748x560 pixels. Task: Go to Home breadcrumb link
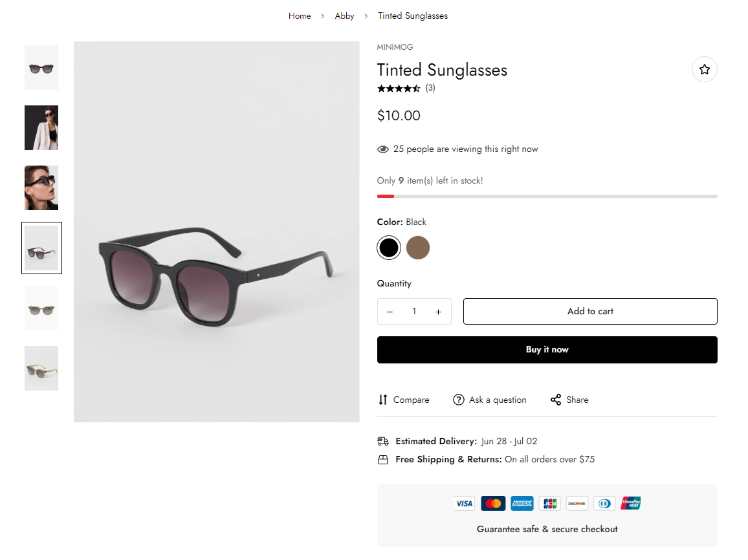[x=300, y=16]
